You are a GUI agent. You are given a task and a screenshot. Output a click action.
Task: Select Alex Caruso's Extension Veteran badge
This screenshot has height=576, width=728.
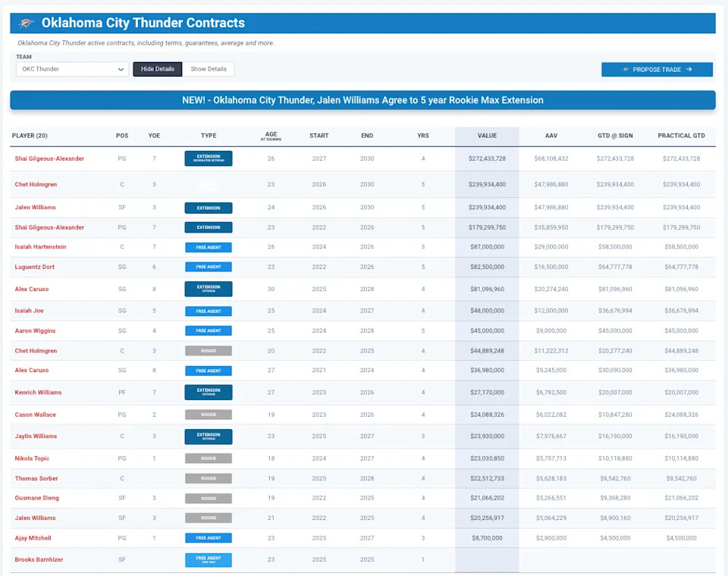coord(208,289)
